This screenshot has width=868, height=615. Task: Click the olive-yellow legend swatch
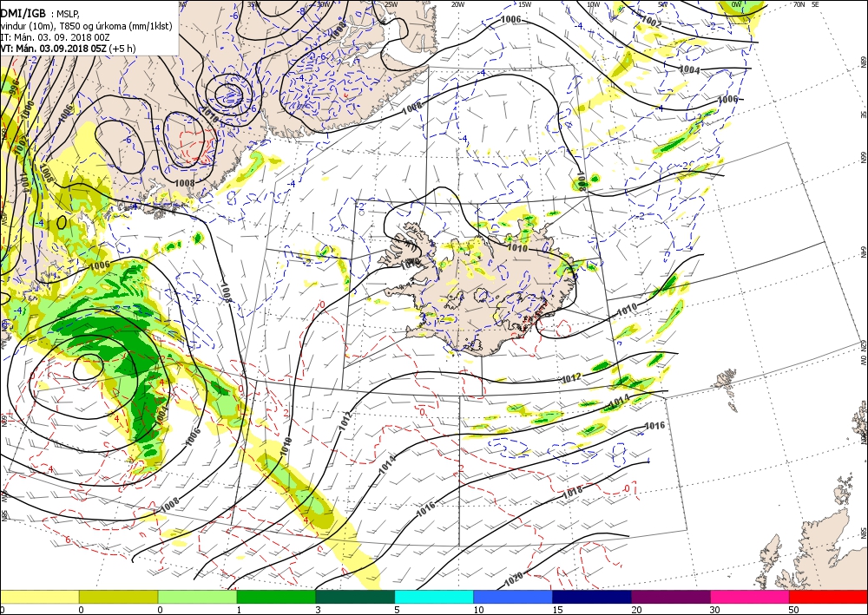(x=118, y=597)
